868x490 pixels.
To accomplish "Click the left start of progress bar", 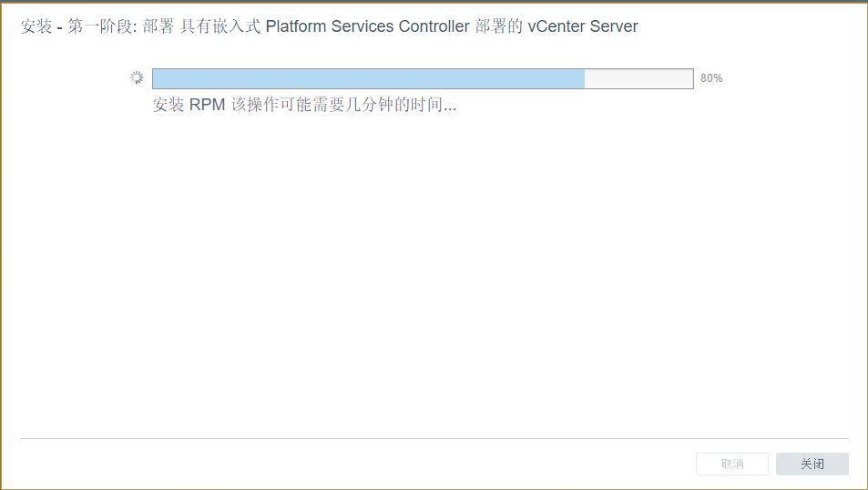I will coord(156,78).
